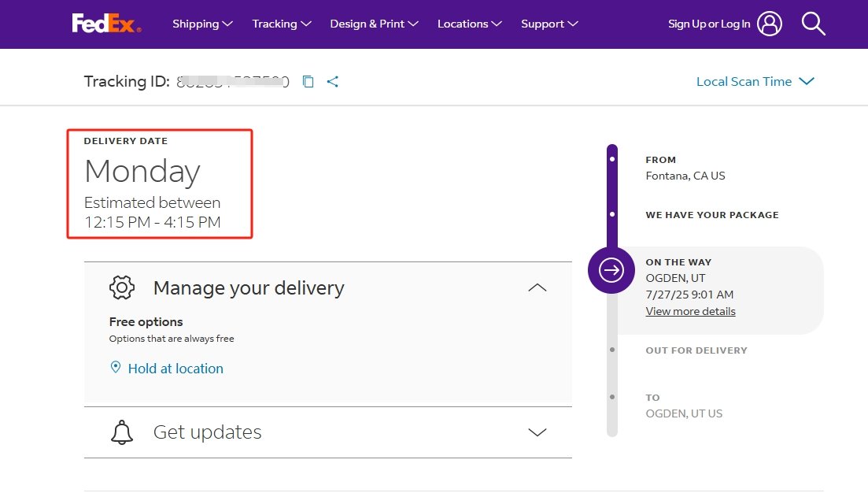The height and width of the screenshot is (493, 868).
Task: Click the user profile avatar icon
Action: point(770,24)
